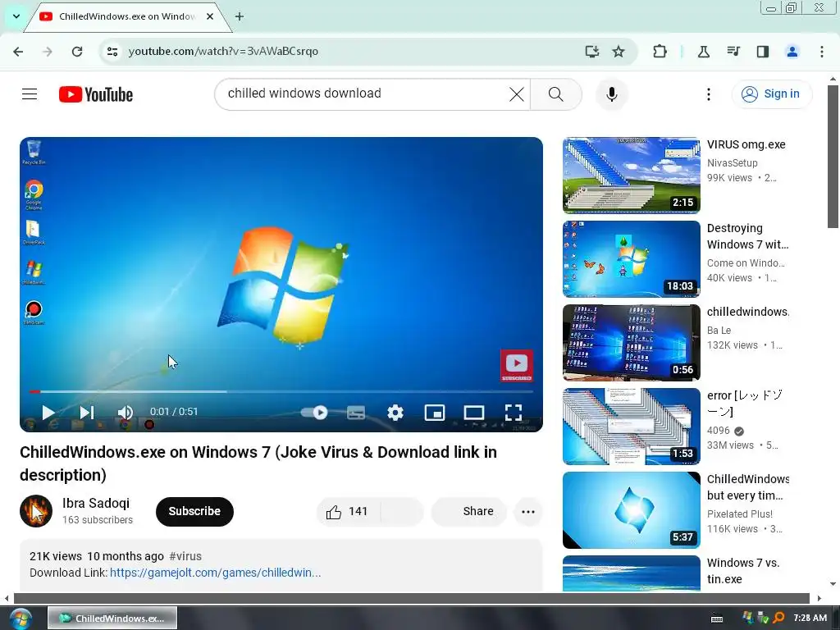Open the gamejolt download link
840x630 pixels.
(x=216, y=573)
